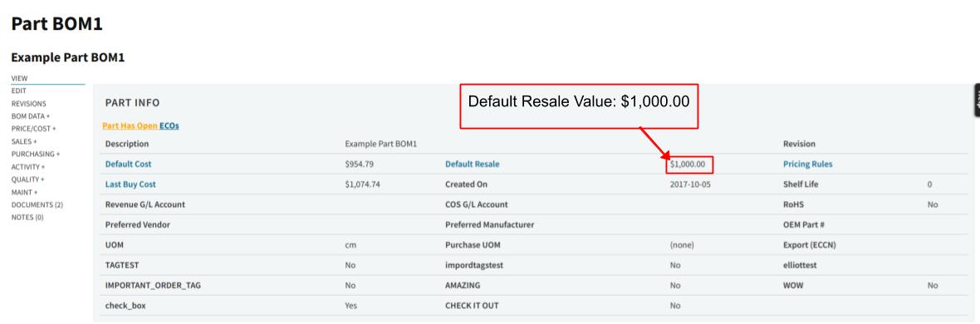Expand the MAINT + menu
The height and width of the screenshot is (324, 980).
click(24, 192)
